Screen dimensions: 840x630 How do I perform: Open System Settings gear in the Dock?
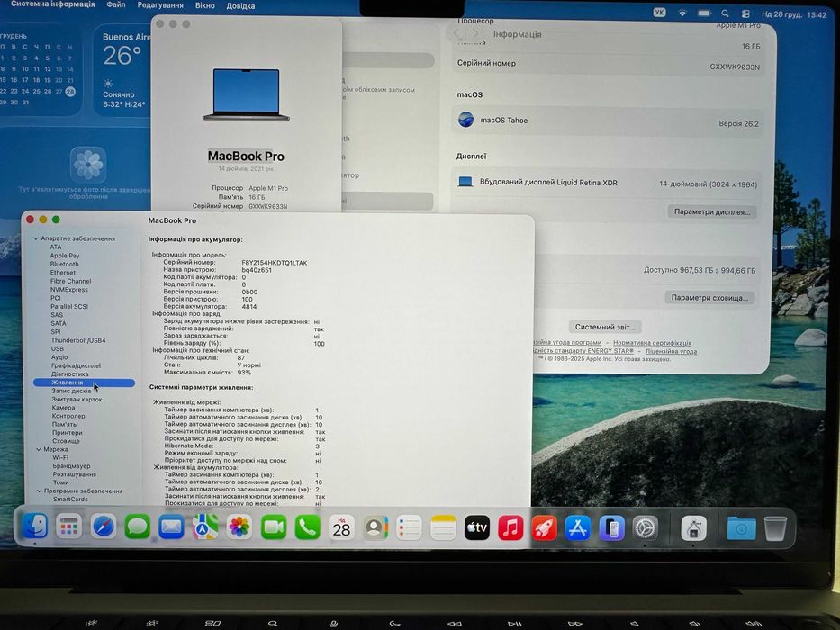[646, 527]
